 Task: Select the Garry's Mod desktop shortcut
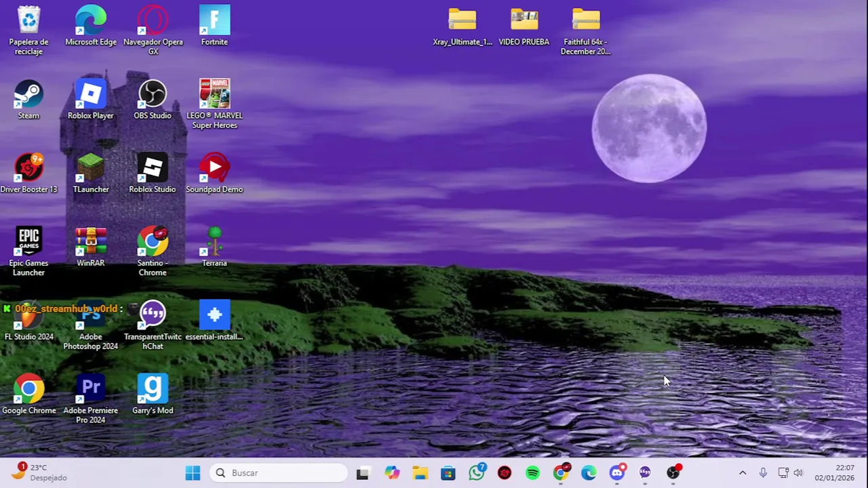tap(153, 394)
